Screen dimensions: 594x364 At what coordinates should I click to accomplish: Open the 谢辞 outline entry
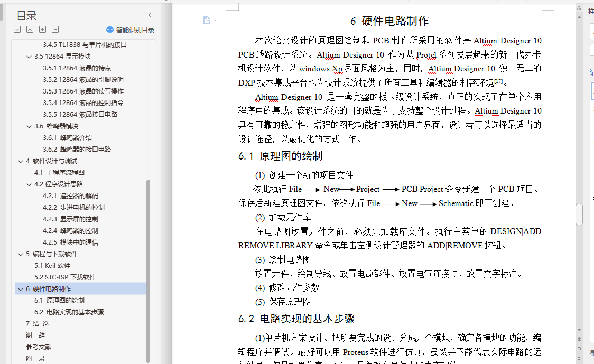click(35, 335)
